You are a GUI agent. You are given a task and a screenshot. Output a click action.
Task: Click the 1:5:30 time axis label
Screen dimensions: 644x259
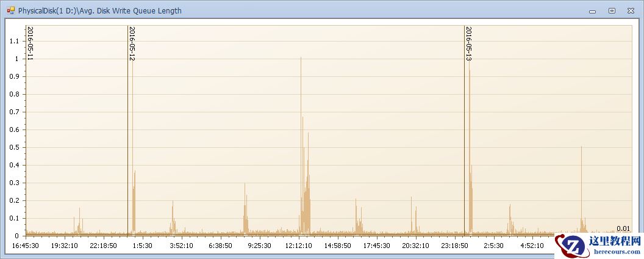click(143, 246)
